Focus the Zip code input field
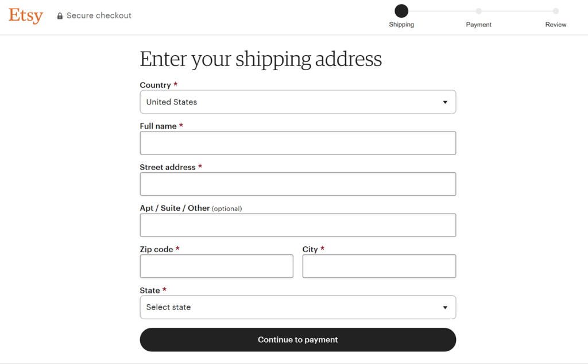This screenshot has height=364, width=588. click(x=216, y=266)
